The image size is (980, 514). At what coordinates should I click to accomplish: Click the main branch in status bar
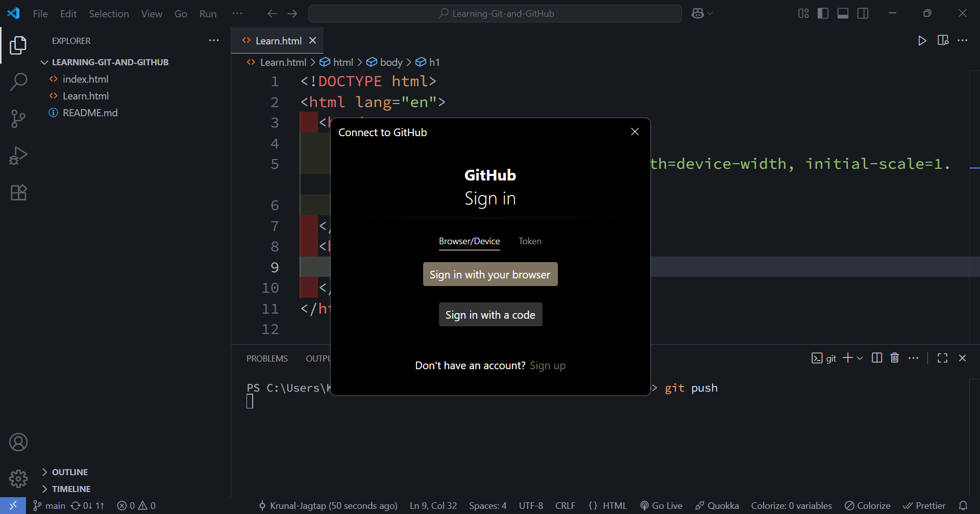[50, 506]
